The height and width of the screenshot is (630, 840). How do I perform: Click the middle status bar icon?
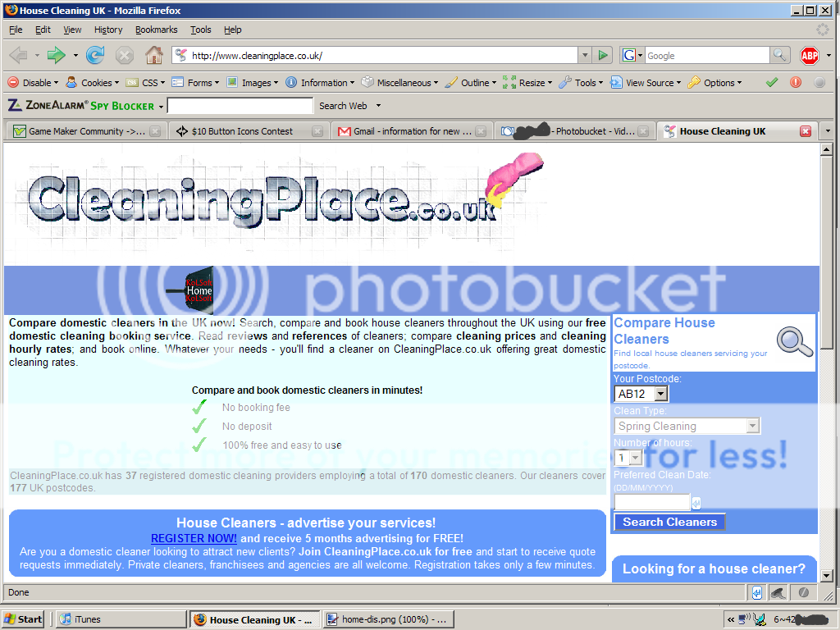click(x=778, y=592)
